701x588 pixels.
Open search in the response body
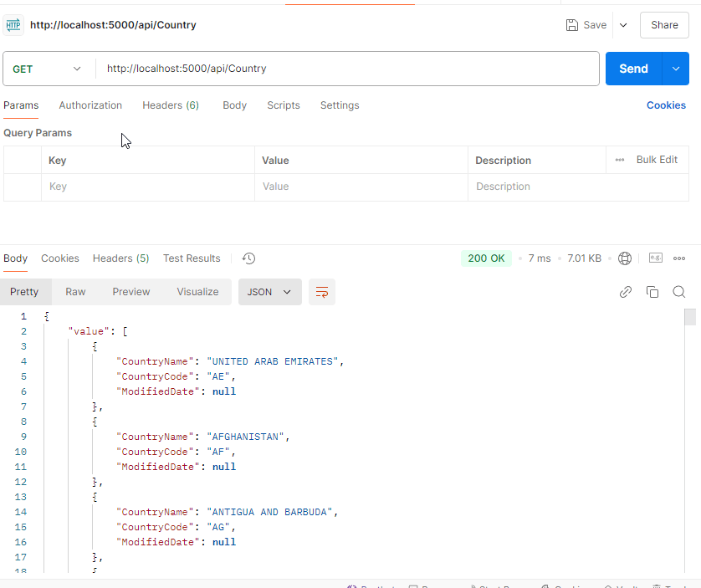[679, 292]
